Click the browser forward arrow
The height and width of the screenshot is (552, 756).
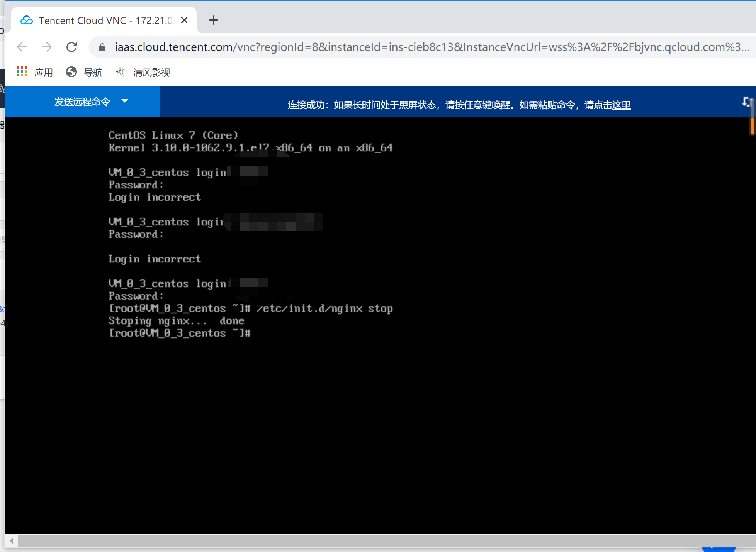pos(47,47)
